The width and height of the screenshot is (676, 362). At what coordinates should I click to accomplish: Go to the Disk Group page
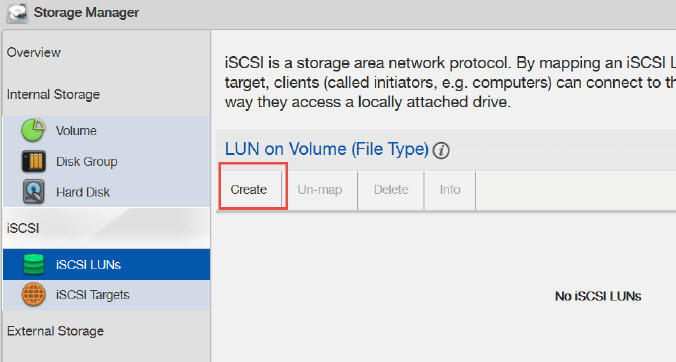(106, 161)
